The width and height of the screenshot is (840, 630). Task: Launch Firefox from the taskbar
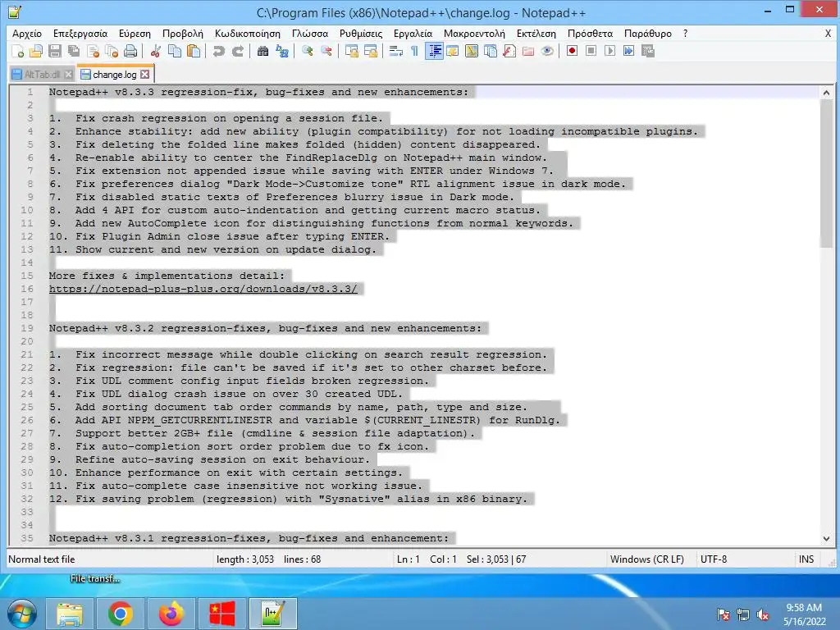coord(171,614)
